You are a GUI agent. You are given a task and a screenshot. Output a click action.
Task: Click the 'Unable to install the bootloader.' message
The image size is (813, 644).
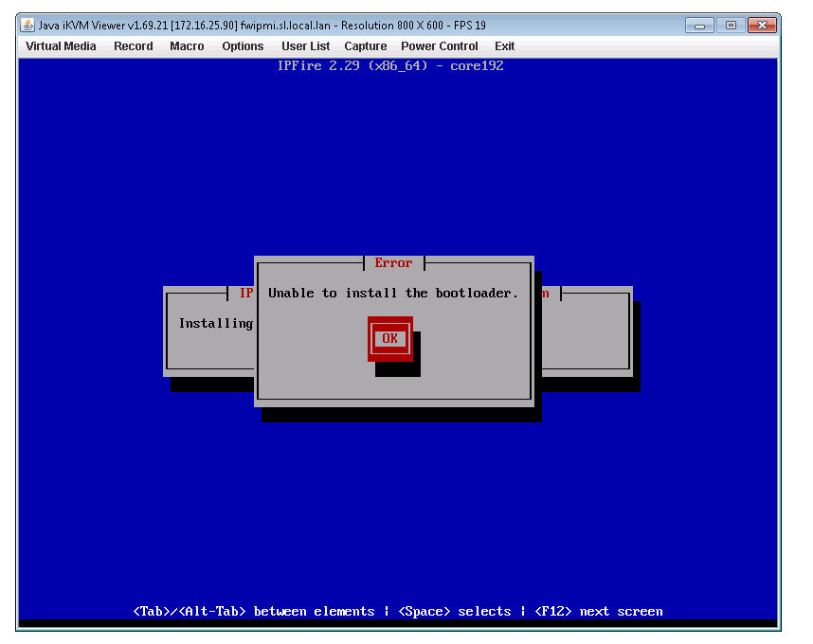click(x=393, y=294)
